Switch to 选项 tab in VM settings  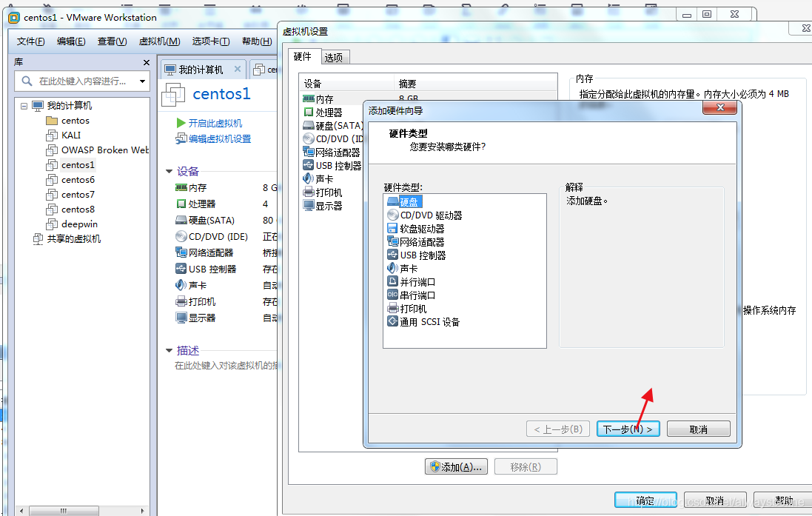pyautogui.click(x=334, y=58)
